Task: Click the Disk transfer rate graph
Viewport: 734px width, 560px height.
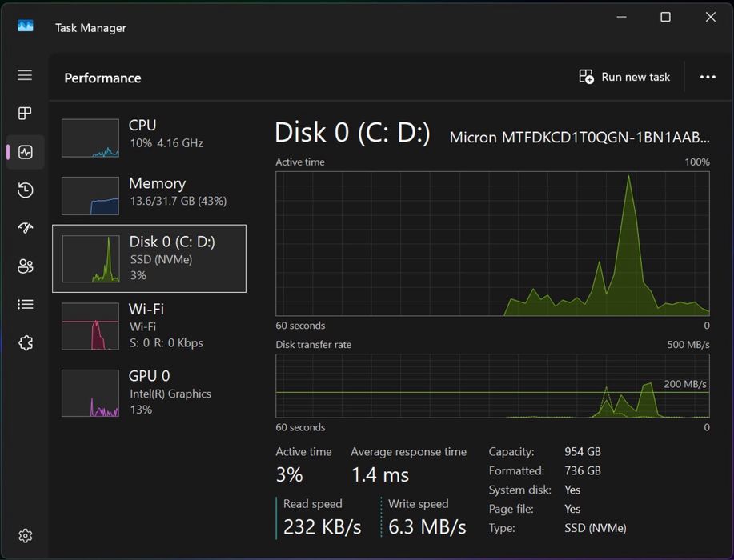Action: (x=492, y=386)
